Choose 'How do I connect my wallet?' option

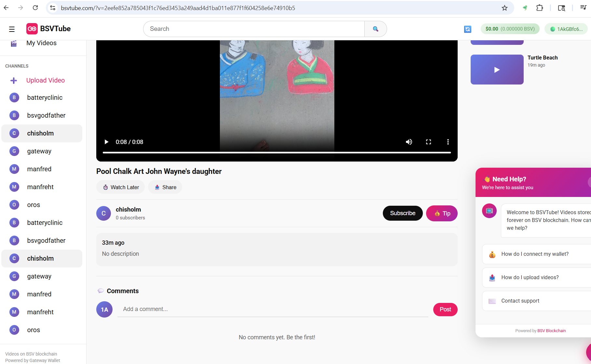point(536,254)
